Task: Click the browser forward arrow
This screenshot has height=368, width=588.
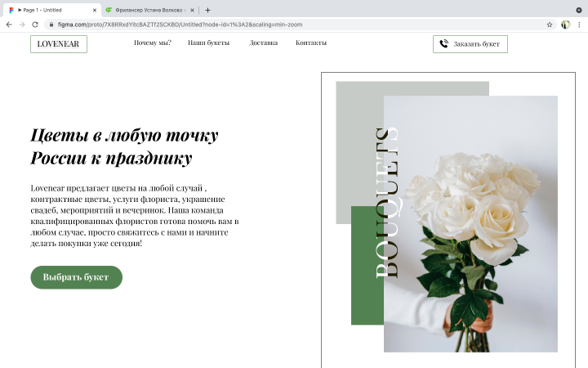Action: coord(22,25)
